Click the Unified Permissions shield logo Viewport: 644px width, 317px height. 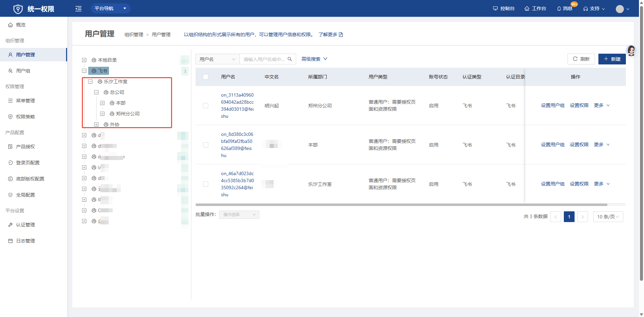point(18,9)
